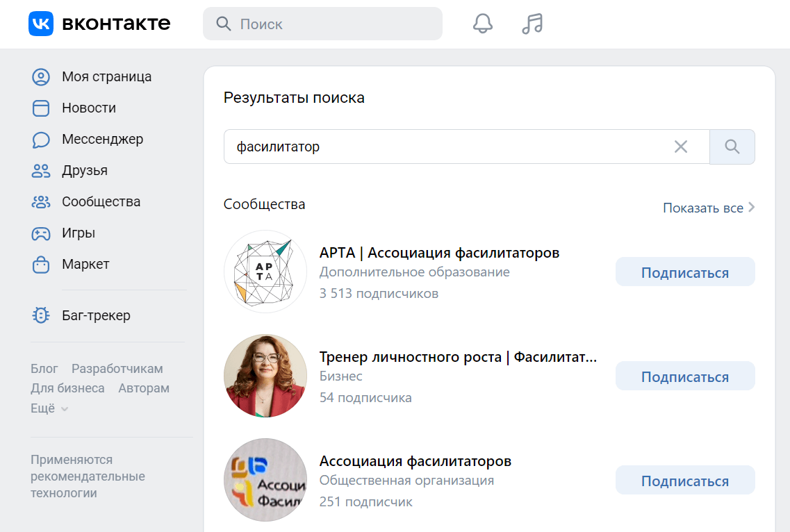Click the Баг-трекер bug icon
Viewport: 790px width, 532px height.
click(41, 315)
